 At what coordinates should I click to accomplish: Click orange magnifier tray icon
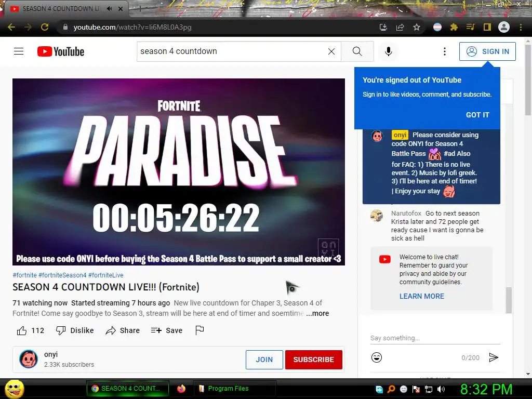pyautogui.click(x=391, y=389)
